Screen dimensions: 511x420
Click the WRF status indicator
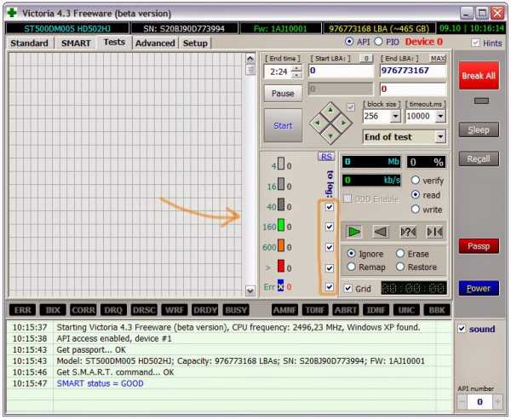(x=175, y=310)
